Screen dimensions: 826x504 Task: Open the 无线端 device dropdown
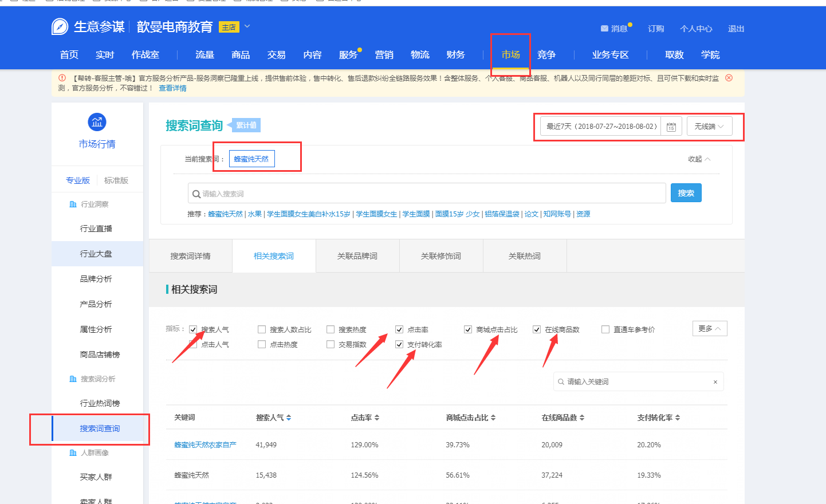tap(709, 127)
